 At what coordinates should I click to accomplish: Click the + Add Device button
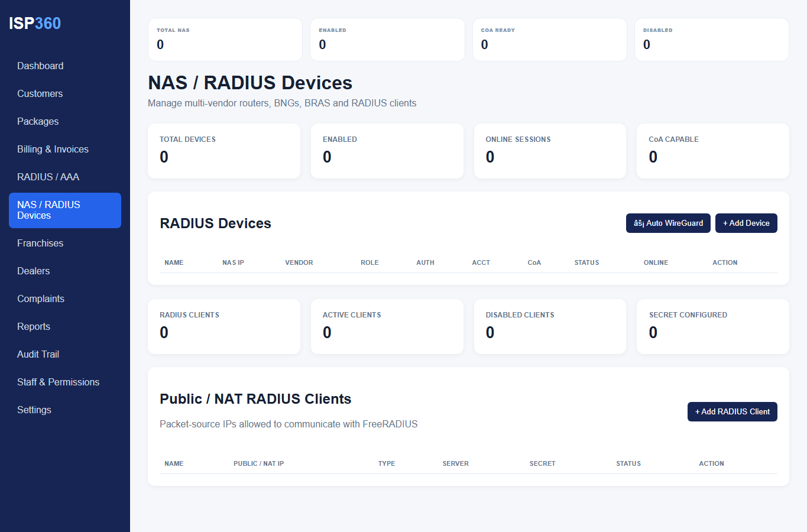tap(746, 223)
